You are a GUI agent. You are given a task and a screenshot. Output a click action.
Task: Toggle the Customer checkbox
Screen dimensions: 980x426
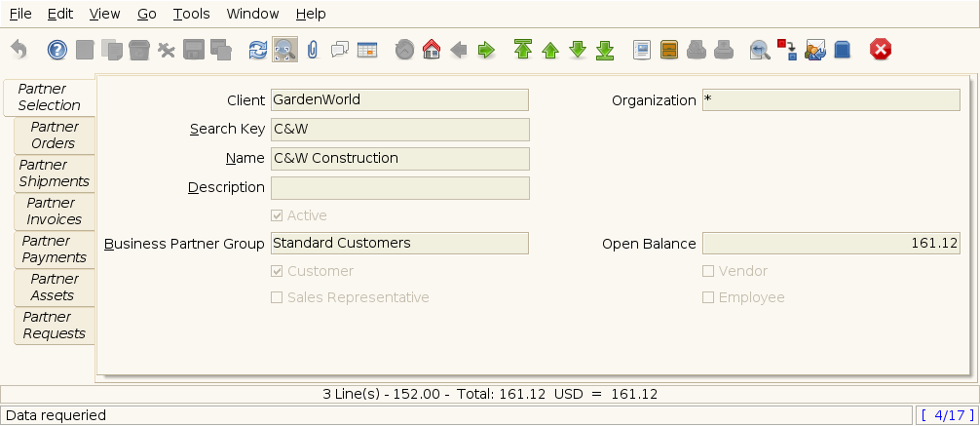click(x=277, y=271)
